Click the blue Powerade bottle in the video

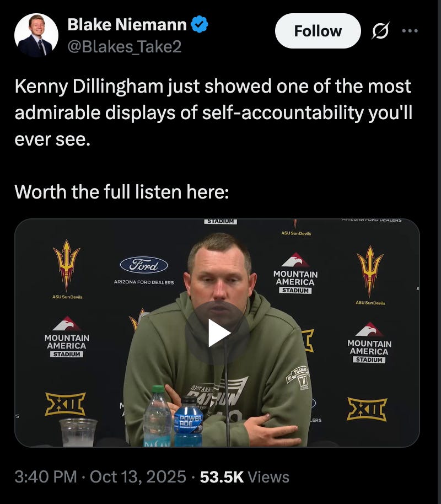[189, 422]
